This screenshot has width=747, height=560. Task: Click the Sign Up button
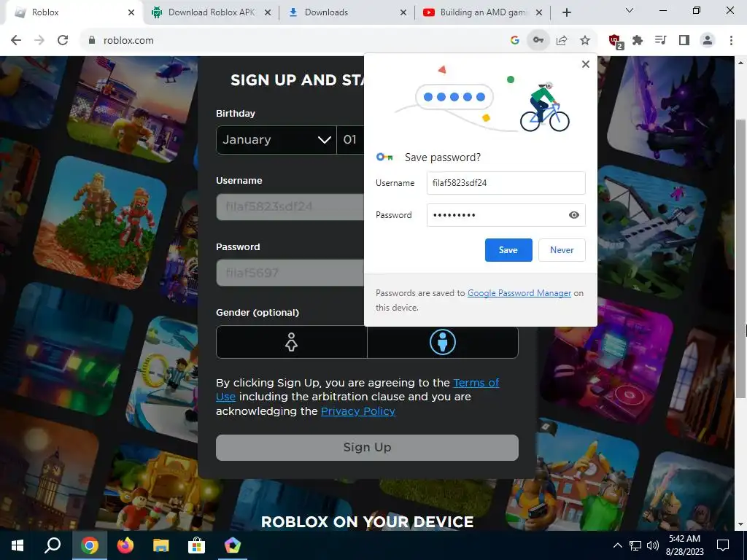[367, 448]
